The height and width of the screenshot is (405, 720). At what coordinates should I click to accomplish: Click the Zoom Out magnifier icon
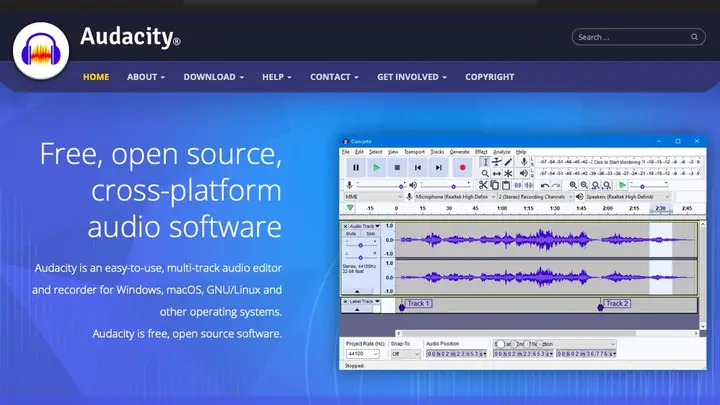tap(584, 185)
